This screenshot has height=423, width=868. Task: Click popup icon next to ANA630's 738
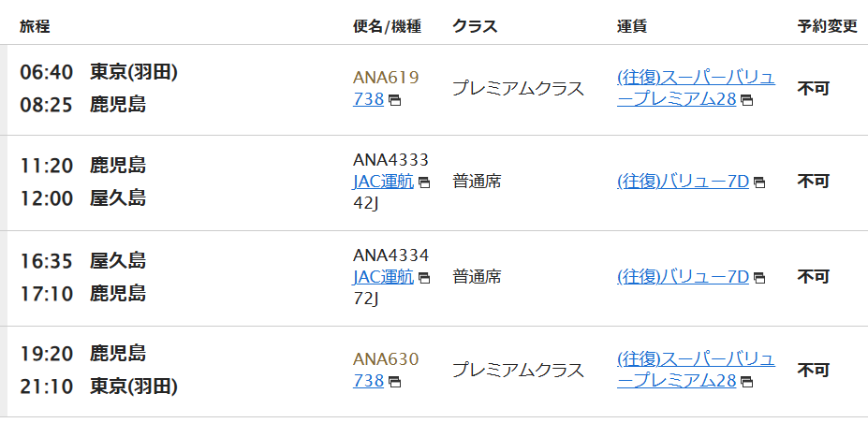(x=395, y=382)
